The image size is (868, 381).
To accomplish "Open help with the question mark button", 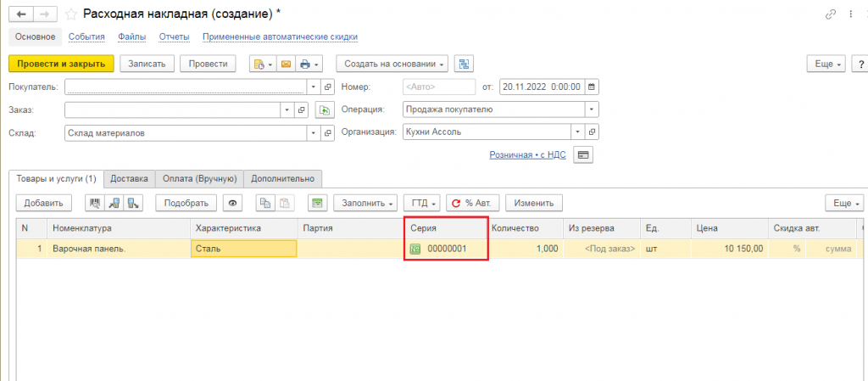I will pos(860,64).
